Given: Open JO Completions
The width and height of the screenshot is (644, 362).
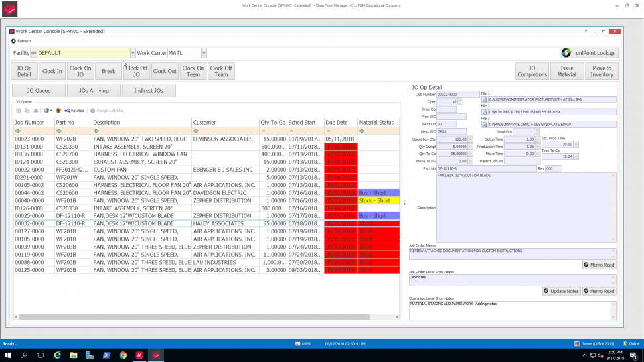Looking at the screenshot, I should tap(532, 71).
